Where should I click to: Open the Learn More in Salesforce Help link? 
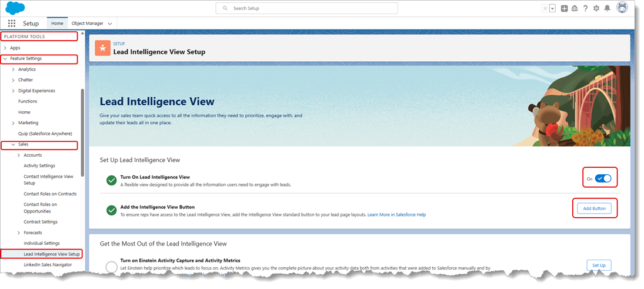[x=396, y=215]
